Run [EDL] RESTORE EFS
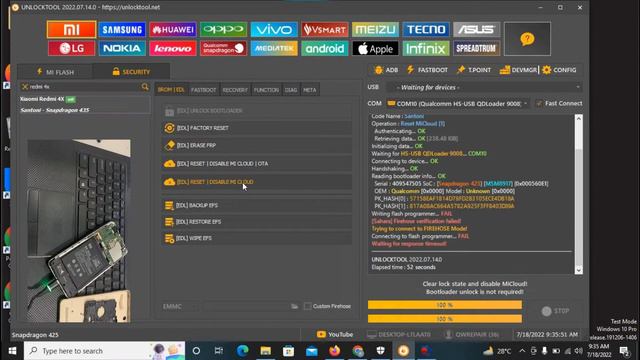This screenshot has height=360, width=640. click(256, 222)
